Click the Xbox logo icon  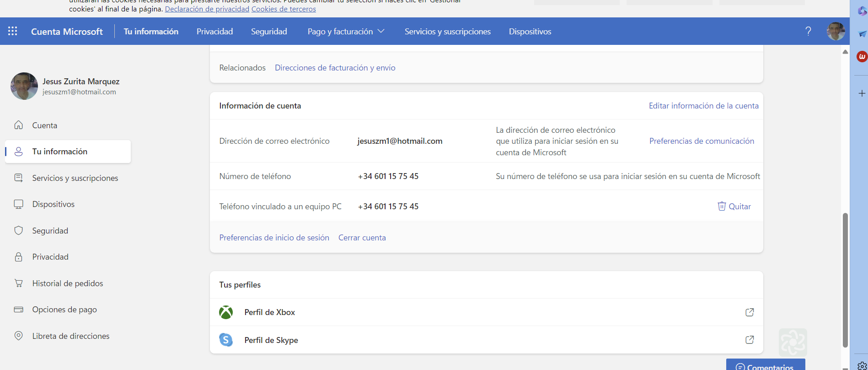pyautogui.click(x=226, y=312)
